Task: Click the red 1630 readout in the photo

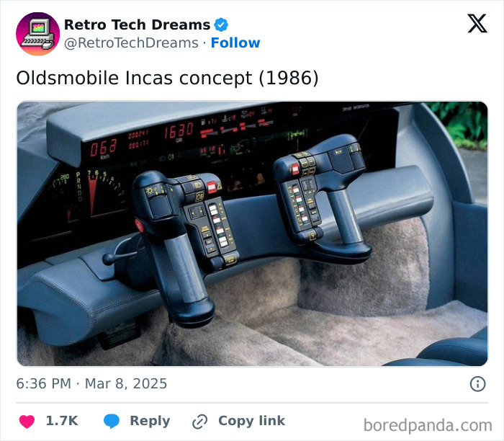Action: click(x=179, y=130)
